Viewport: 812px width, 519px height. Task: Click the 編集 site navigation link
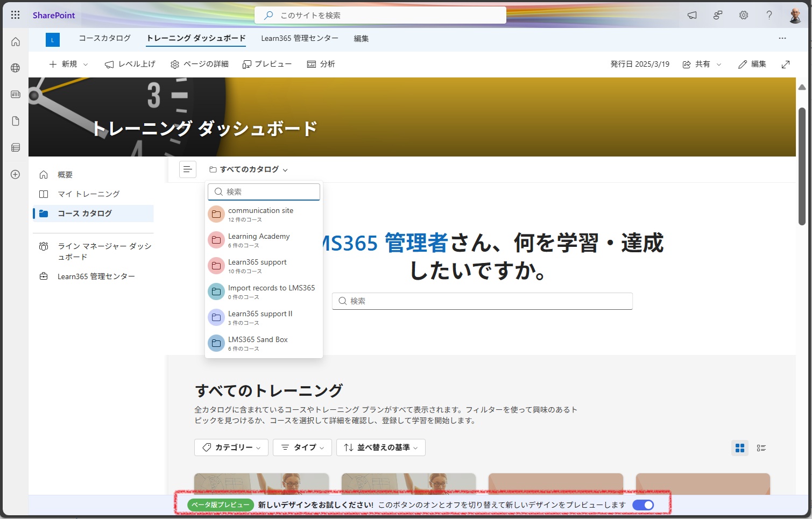pyautogui.click(x=361, y=38)
